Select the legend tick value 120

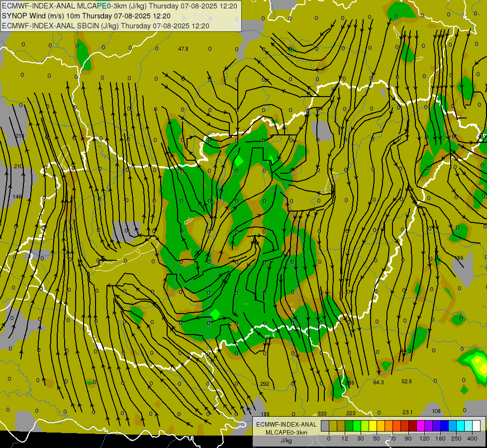[x=425, y=439]
